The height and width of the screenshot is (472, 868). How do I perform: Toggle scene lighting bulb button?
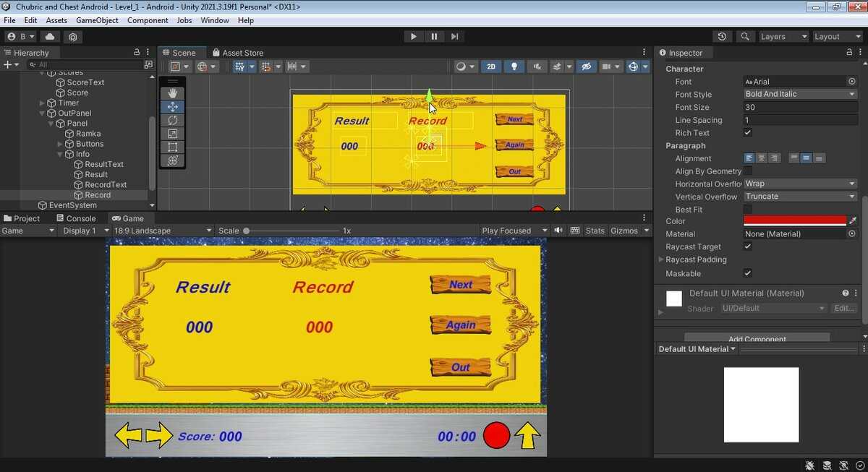point(514,66)
